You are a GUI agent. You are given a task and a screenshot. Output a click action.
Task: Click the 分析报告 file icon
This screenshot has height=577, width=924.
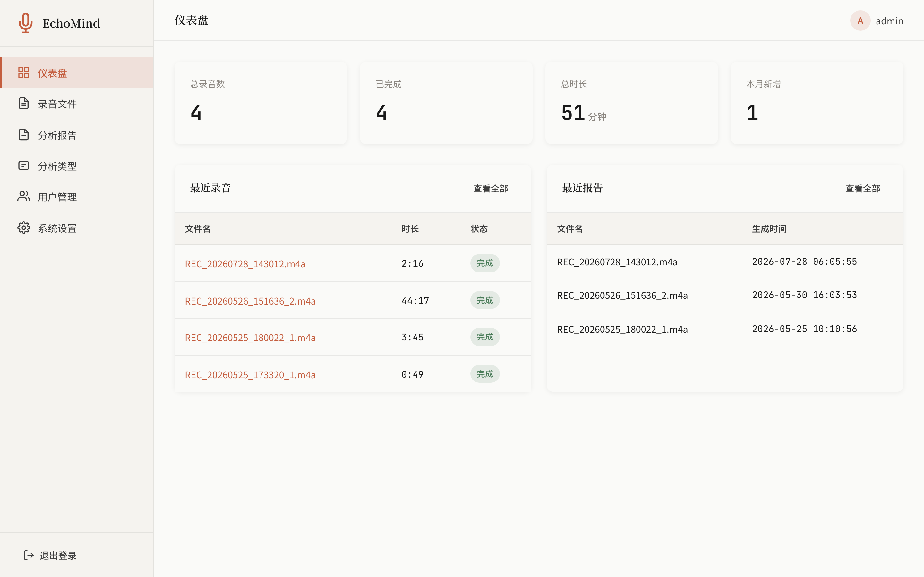tap(24, 135)
